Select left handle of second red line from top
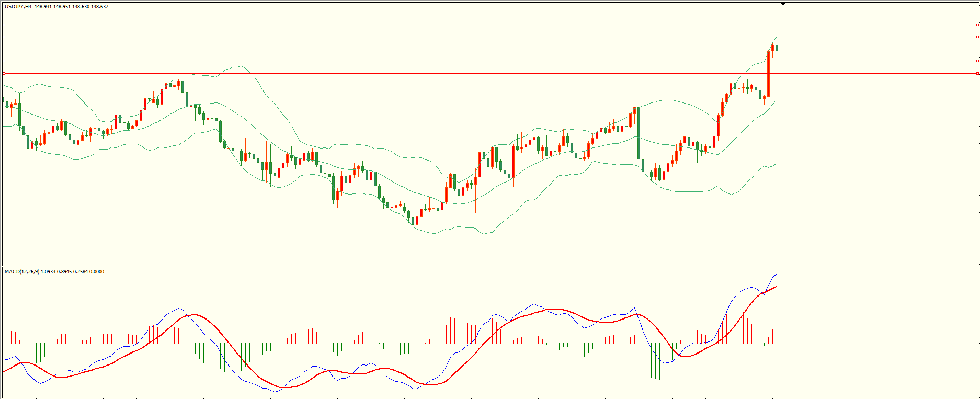The image size is (980, 399). click(4, 37)
